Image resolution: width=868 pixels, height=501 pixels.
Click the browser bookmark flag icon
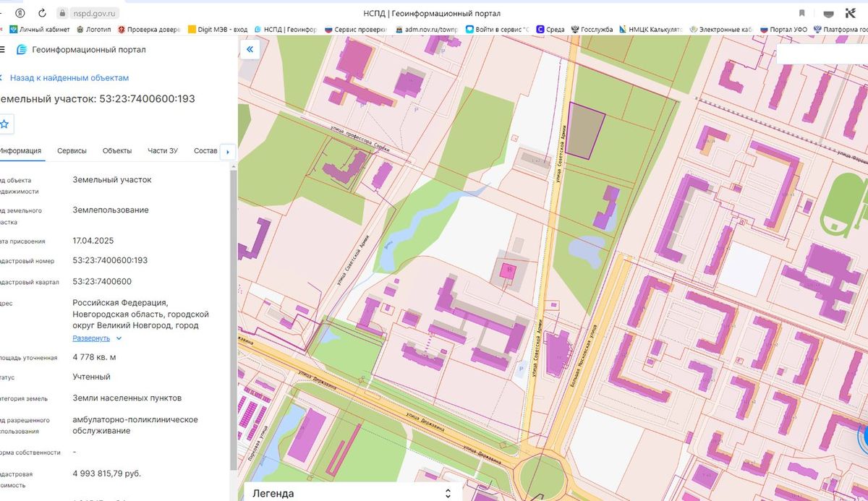[801, 13]
